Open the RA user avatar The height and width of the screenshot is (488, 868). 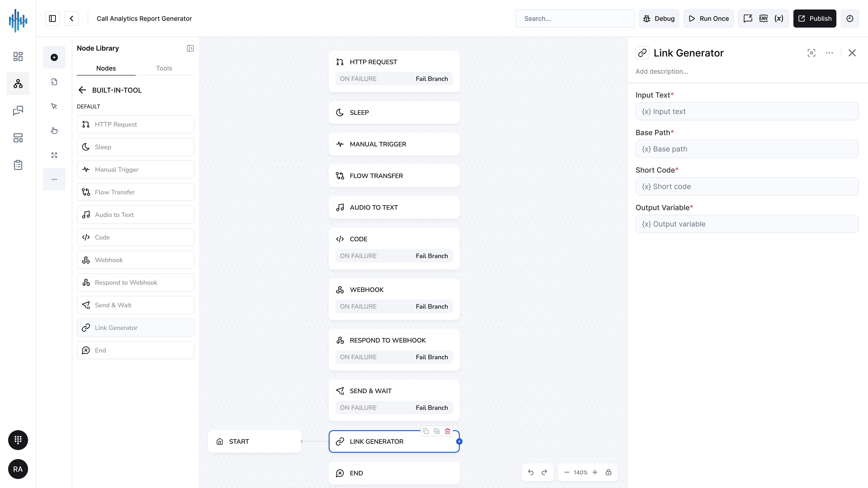click(x=18, y=469)
